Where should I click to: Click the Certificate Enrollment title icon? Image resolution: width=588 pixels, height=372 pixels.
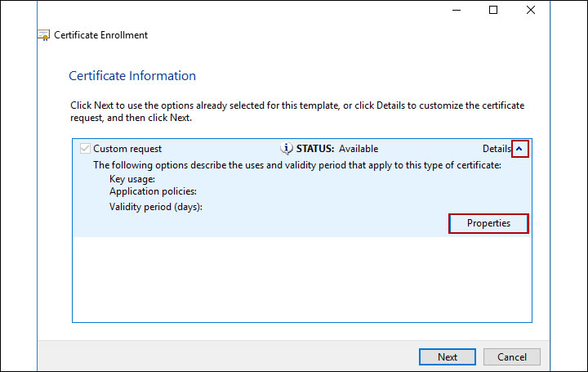(44, 35)
